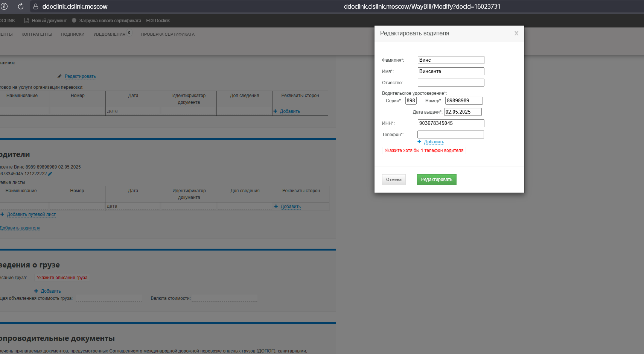Click the gear icon beside Загрузка нового сертификата
Image resolution: width=644 pixels, height=354 pixels.
74,20
